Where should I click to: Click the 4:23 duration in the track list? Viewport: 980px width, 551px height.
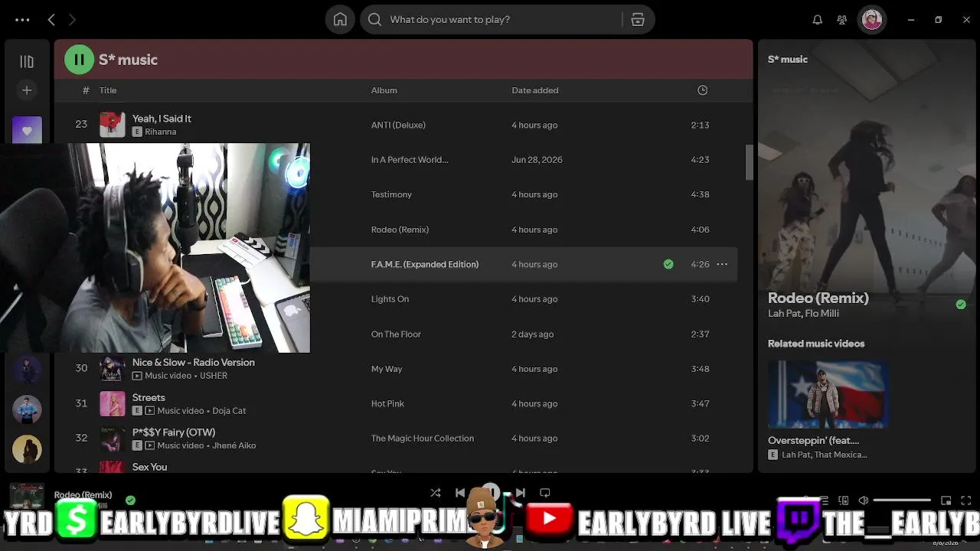point(700,160)
